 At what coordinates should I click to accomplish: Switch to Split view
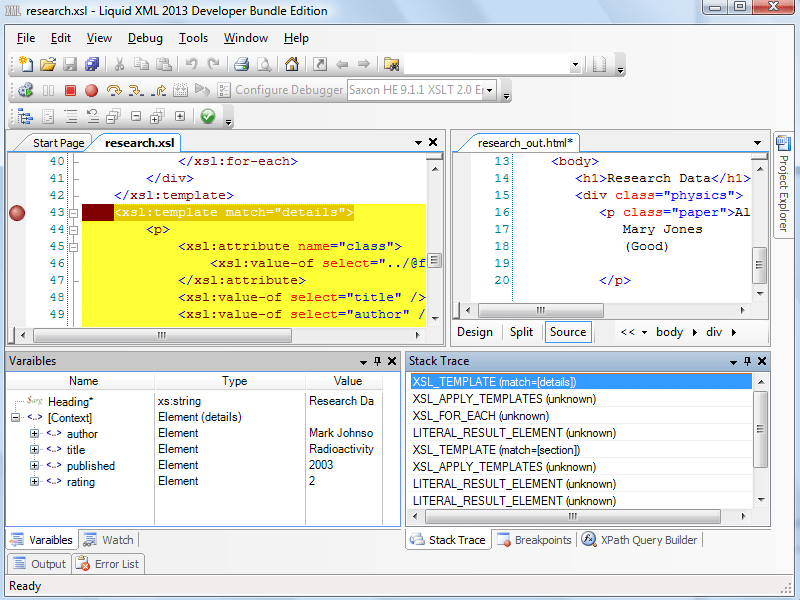[x=521, y=332]
